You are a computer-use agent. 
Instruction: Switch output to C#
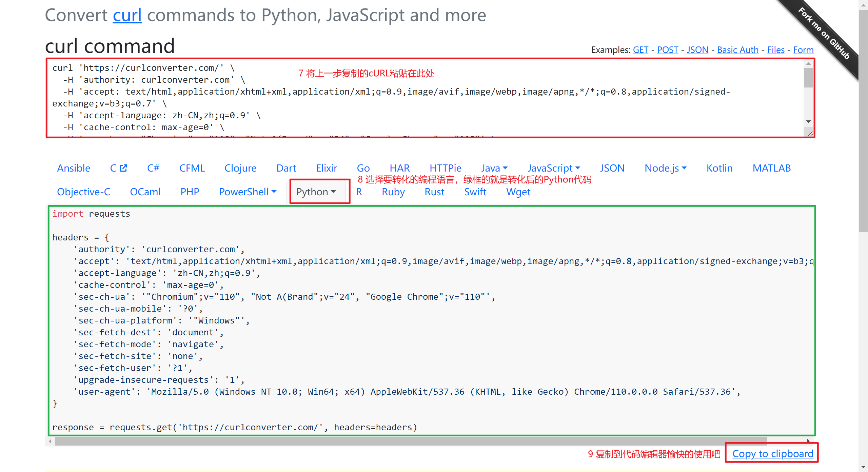153,168
